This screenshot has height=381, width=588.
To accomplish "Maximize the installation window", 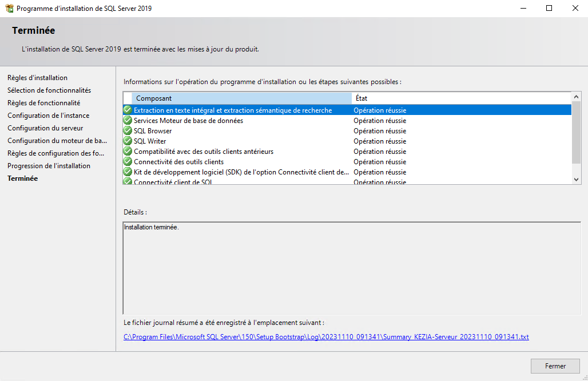I will tap(549, 9).
